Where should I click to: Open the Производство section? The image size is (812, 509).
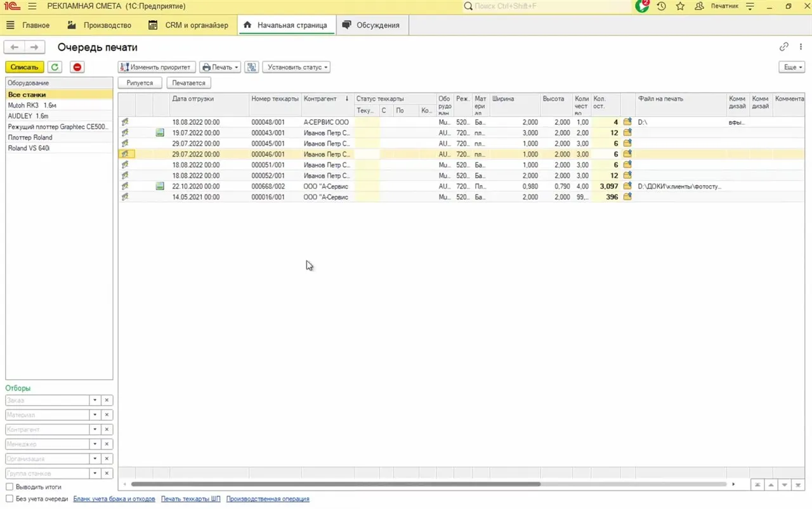click(x=100, y=25)
